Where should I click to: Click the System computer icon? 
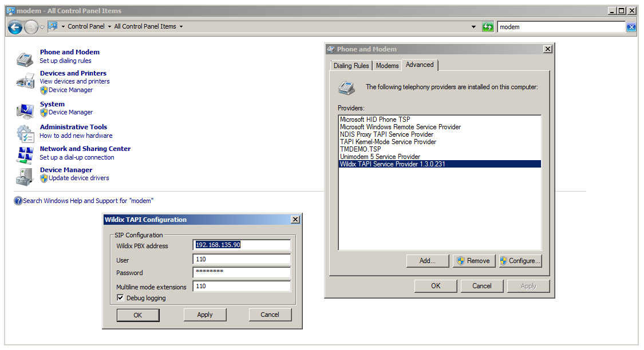pyautogui.click(x=25, y=111)
